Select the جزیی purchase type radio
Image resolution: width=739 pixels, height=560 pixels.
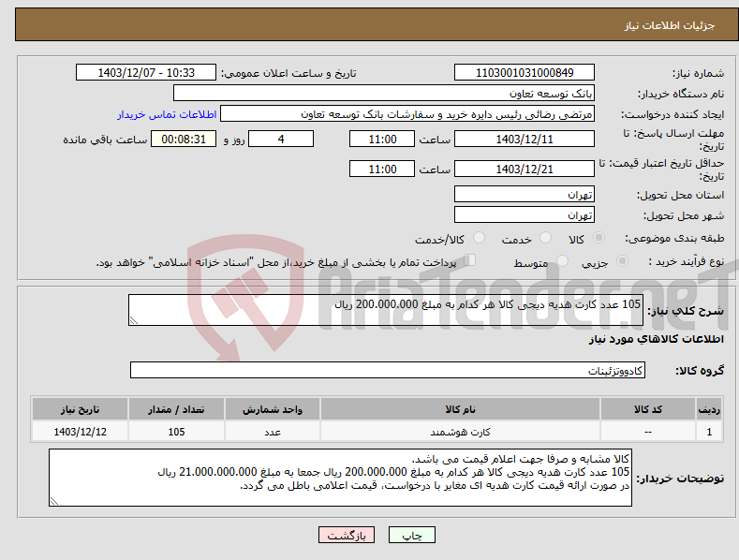(x=622, y=260)
